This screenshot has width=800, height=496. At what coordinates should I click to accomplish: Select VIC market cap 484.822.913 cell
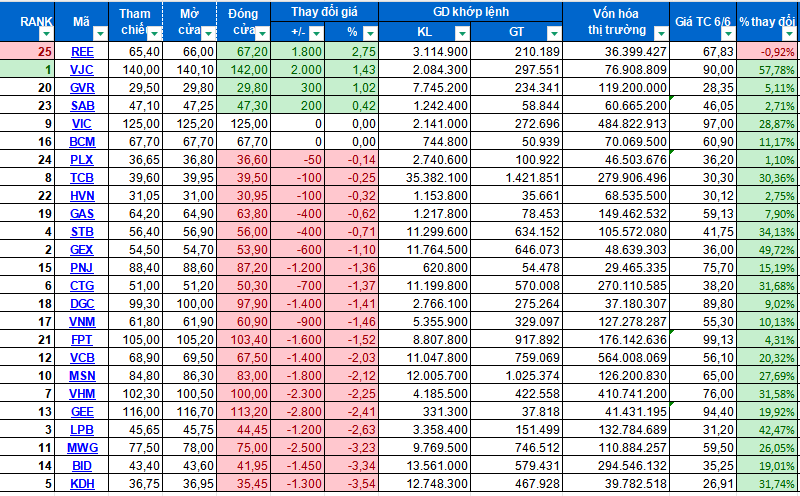pyautogui.click(x=616, y=124)
